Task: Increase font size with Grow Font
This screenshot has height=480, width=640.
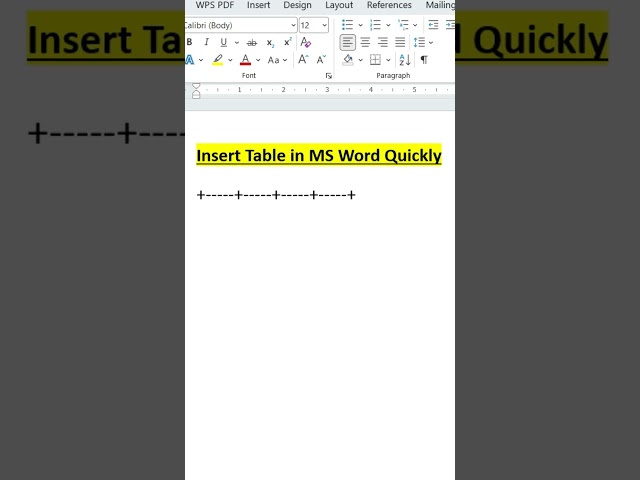Action: pyautogui.click(x=303, y=60)
